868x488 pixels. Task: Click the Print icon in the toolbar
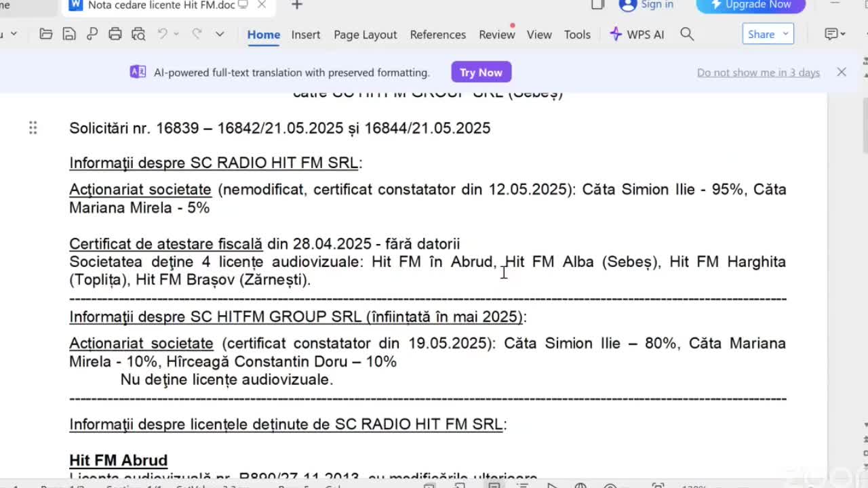[115, 34]
